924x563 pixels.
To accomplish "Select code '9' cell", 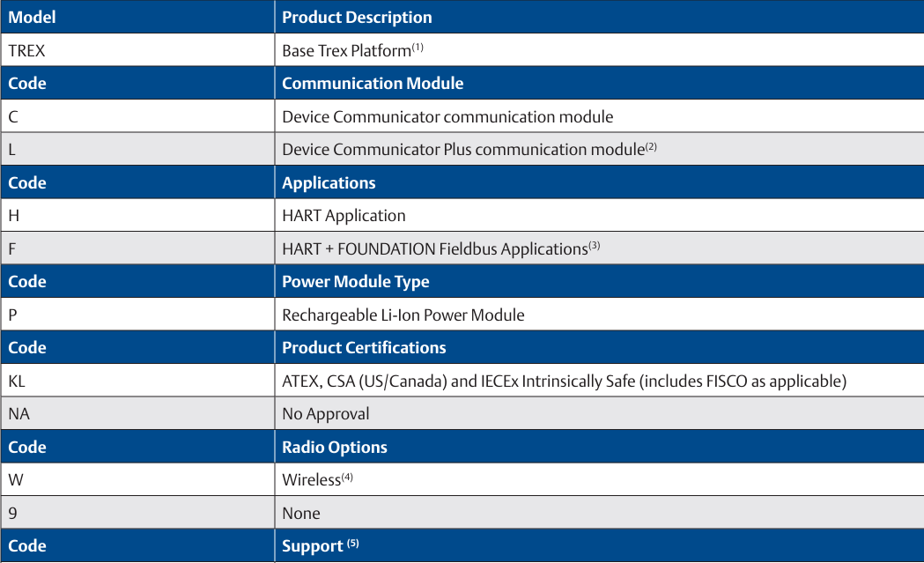I will tap(137, 512).
